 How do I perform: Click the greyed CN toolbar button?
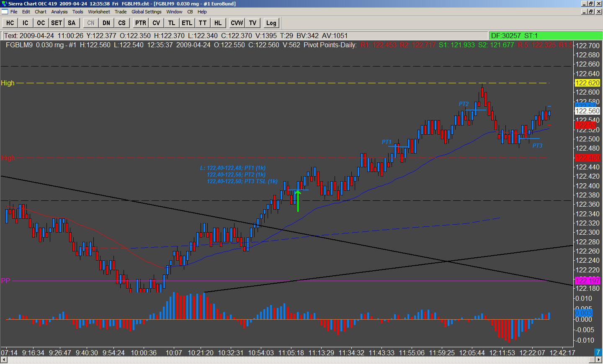pos(91,23)
